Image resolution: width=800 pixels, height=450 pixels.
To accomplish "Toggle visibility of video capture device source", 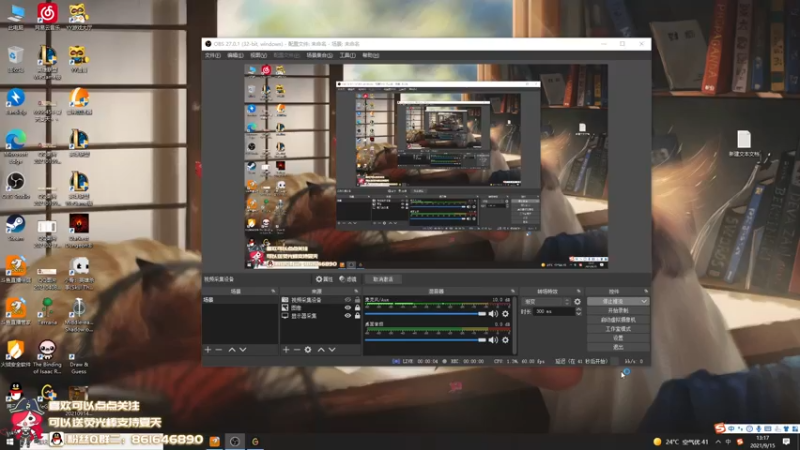I will pos(347,300).
